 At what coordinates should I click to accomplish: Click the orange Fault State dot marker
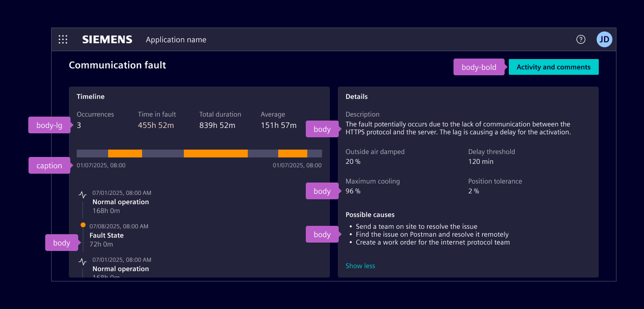(x=83, y=225)
